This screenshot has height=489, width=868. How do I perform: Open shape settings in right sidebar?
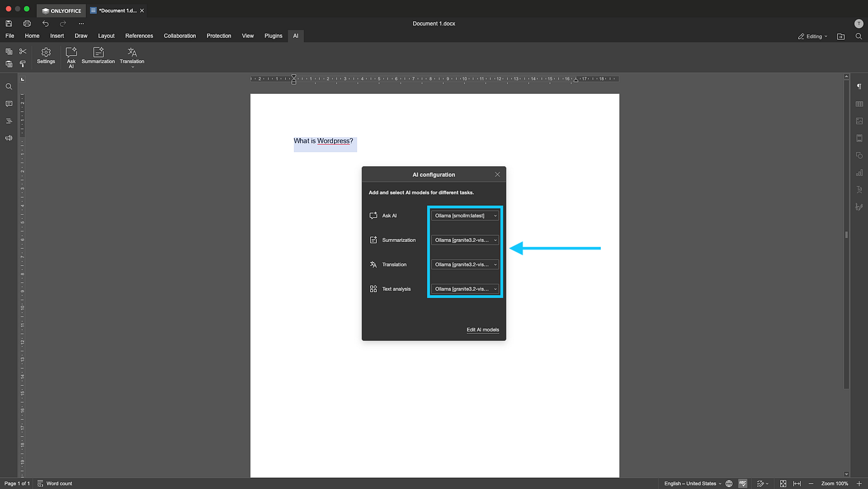(x=859, y=155)
